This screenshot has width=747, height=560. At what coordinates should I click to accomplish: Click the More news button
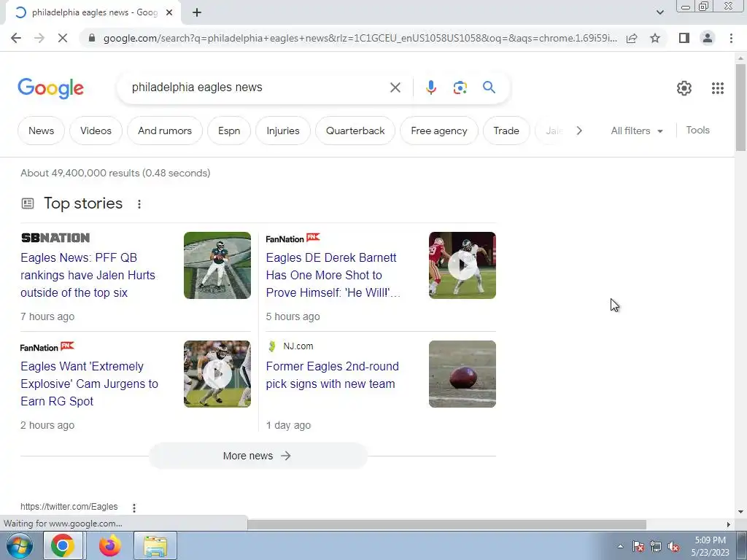click(258, 456)
